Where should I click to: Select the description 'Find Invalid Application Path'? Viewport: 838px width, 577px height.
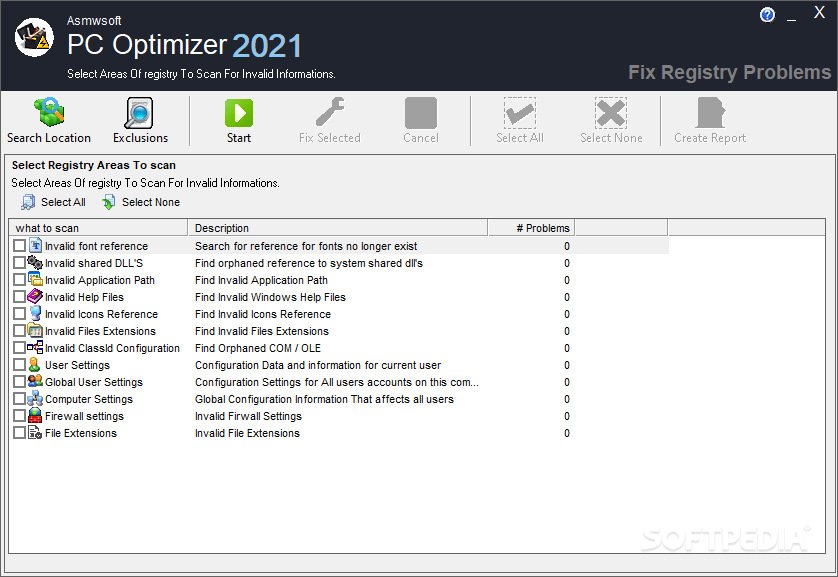pos(261,280)
